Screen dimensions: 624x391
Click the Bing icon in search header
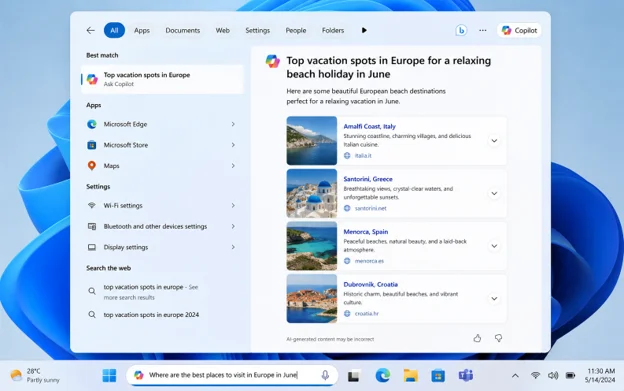[x=461, y=30]
